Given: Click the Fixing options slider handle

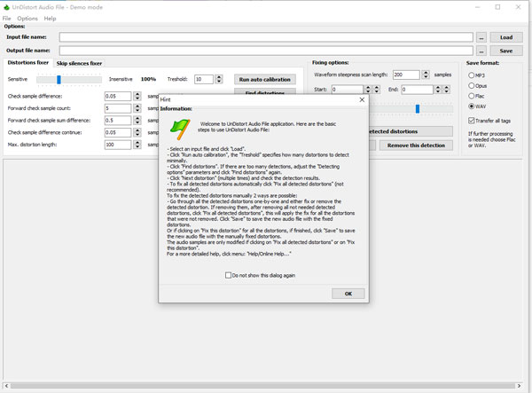Looking at the screenshot, I should coord(418,108).
